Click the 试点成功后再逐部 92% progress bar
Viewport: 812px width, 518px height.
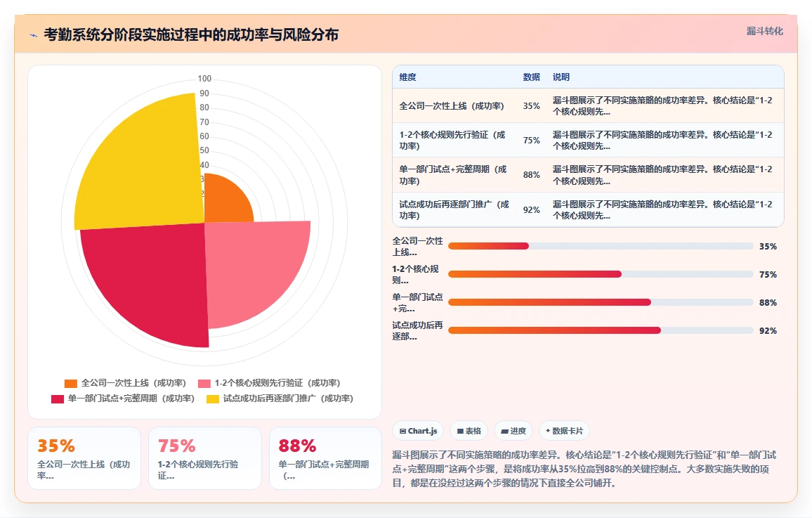coord(601,330)
